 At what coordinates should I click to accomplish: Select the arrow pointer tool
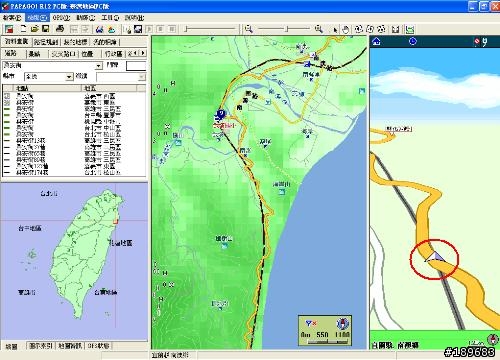pyautogui.click(x=335, y=30)
